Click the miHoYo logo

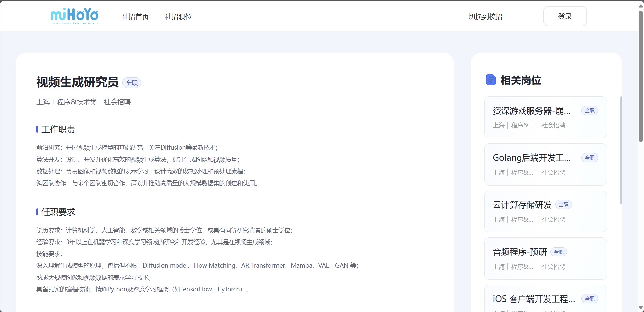pyautogui.click(x=75, y=16)
